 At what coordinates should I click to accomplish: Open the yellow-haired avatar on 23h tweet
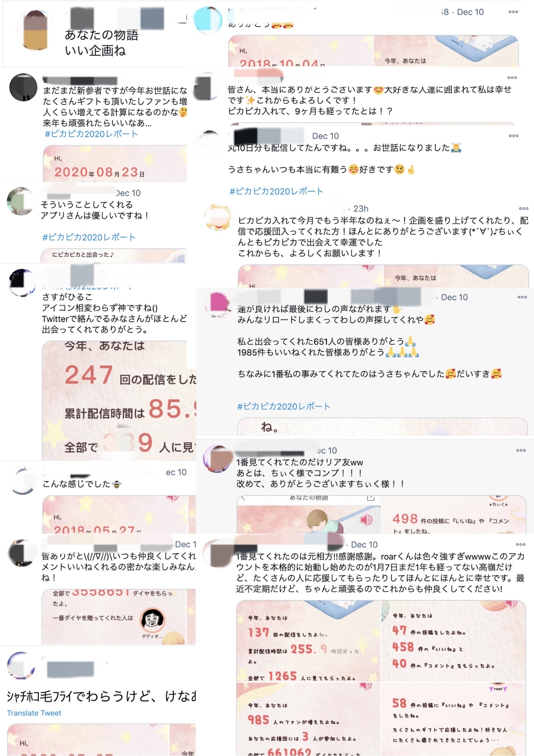[x=218, y=217]
